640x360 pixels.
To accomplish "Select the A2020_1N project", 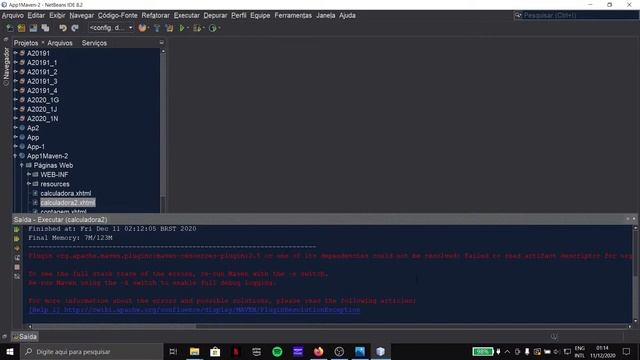I will click(x=42, y=119).
